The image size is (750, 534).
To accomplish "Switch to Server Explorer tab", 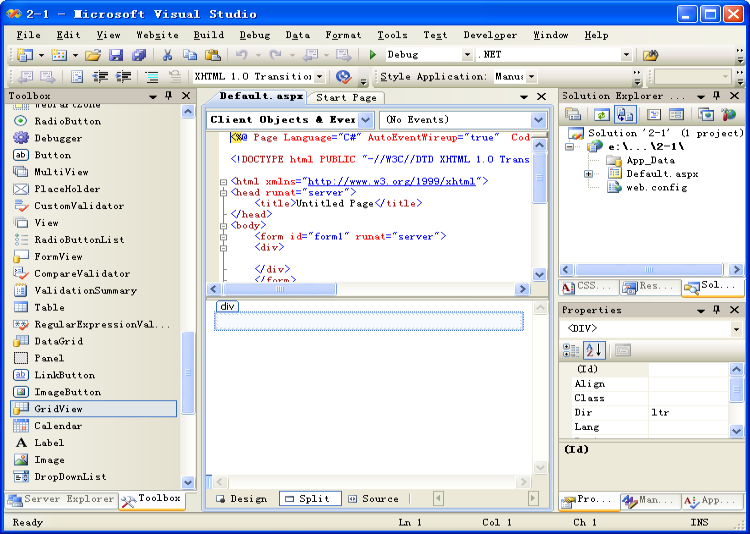I will click(x=62, y=499).
